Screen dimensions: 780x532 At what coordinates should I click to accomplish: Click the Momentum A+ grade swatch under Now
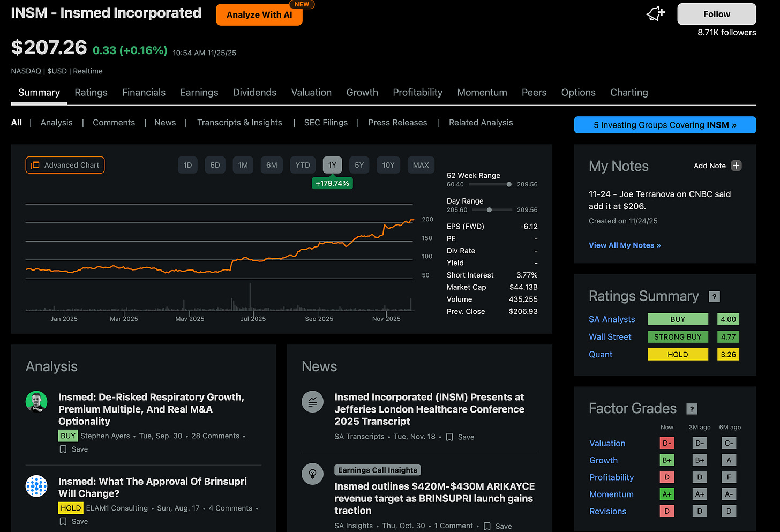tap(667, 494)
